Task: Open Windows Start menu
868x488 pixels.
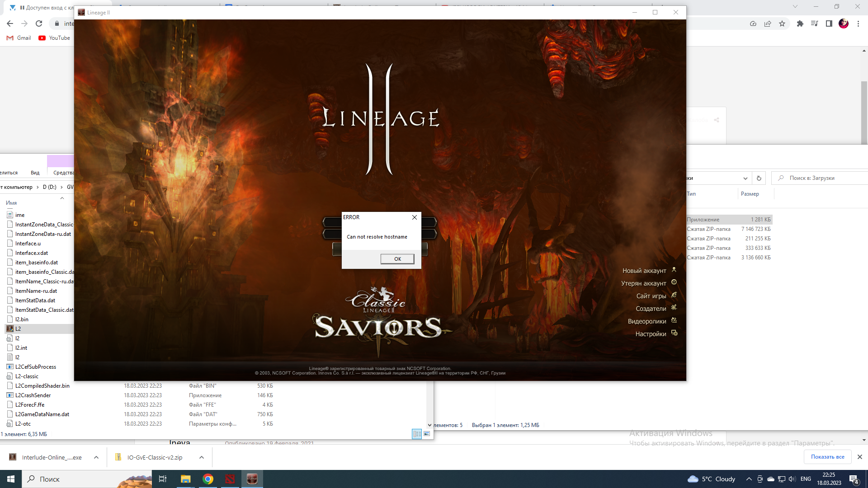Action: 11,479
